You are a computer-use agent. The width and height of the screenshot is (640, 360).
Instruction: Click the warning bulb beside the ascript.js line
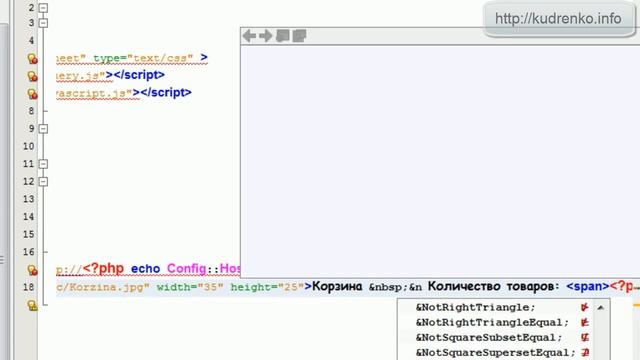[x=32, y=94]
